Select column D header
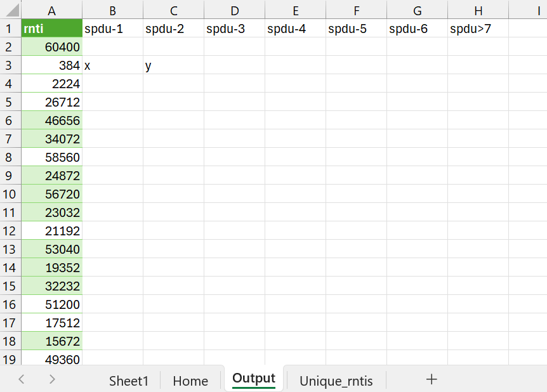Image resolution: width=547 pixels, height=392 pixels. (234, 10)
